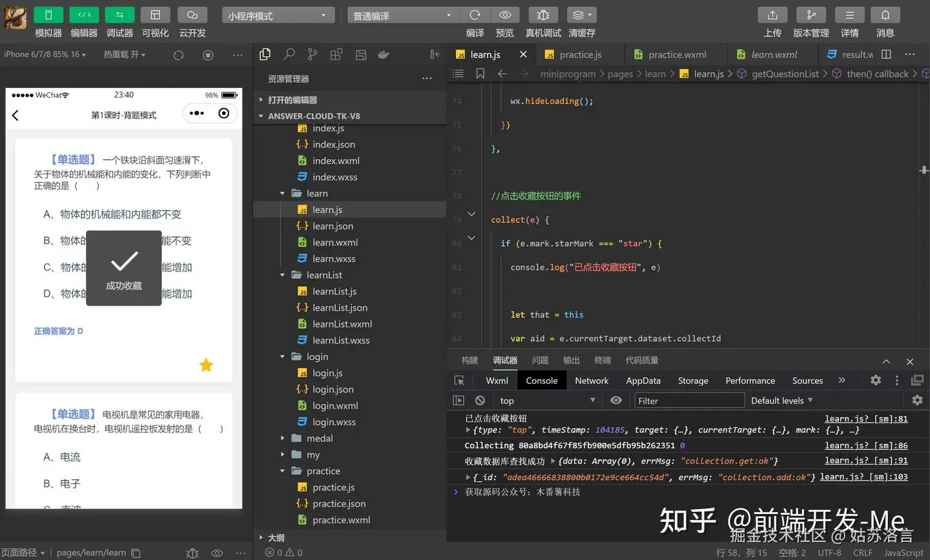Switch to the practice.wxml editor tab

(x=677, y=55)
